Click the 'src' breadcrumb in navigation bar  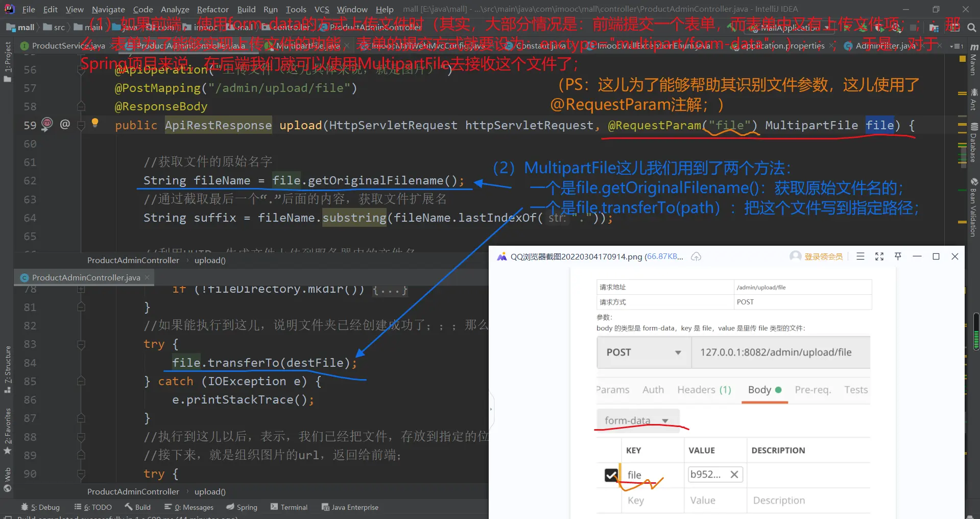pyautogui.click(x=54, y=28)
